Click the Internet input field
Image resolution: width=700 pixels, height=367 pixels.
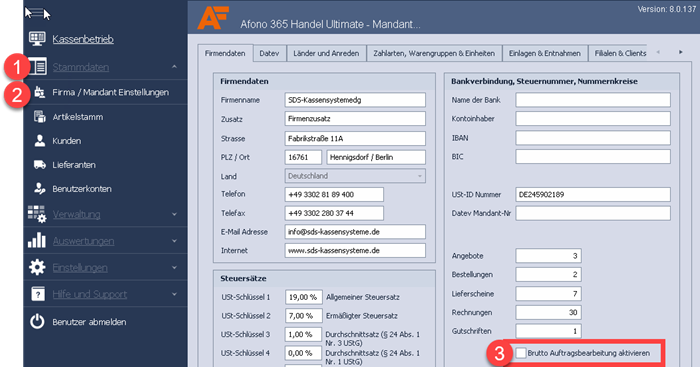[x=355, y=250]
